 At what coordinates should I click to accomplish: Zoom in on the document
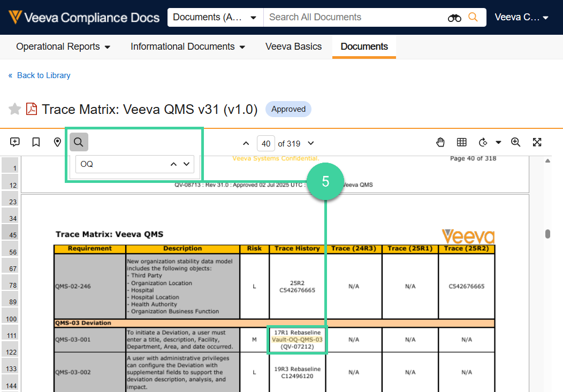[515, 142]
